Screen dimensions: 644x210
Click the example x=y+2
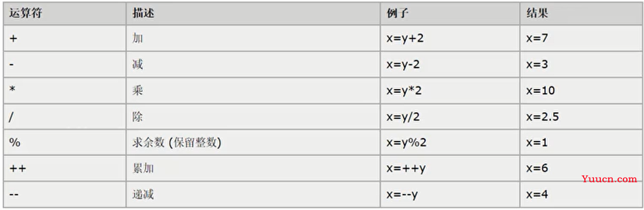point(404,39)
